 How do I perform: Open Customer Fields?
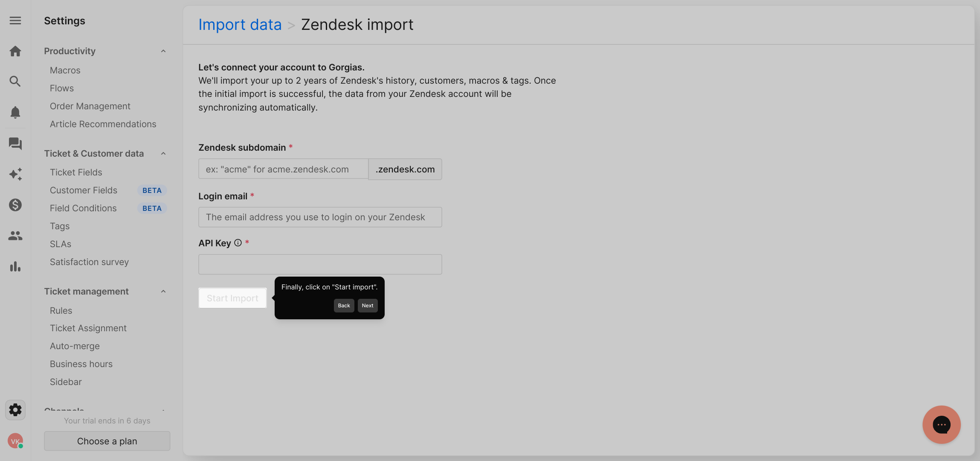(84, 190)
